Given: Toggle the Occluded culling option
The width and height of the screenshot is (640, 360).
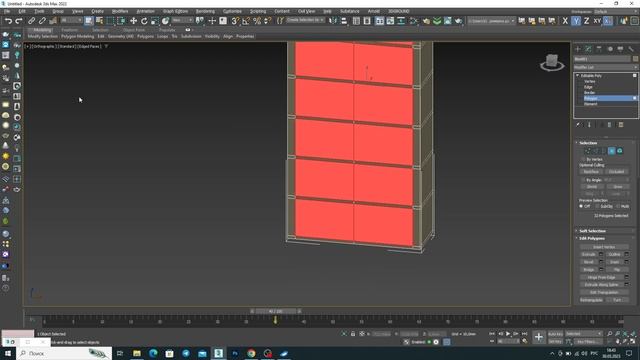Looking at the screenshot, I should tap(616, 172).
